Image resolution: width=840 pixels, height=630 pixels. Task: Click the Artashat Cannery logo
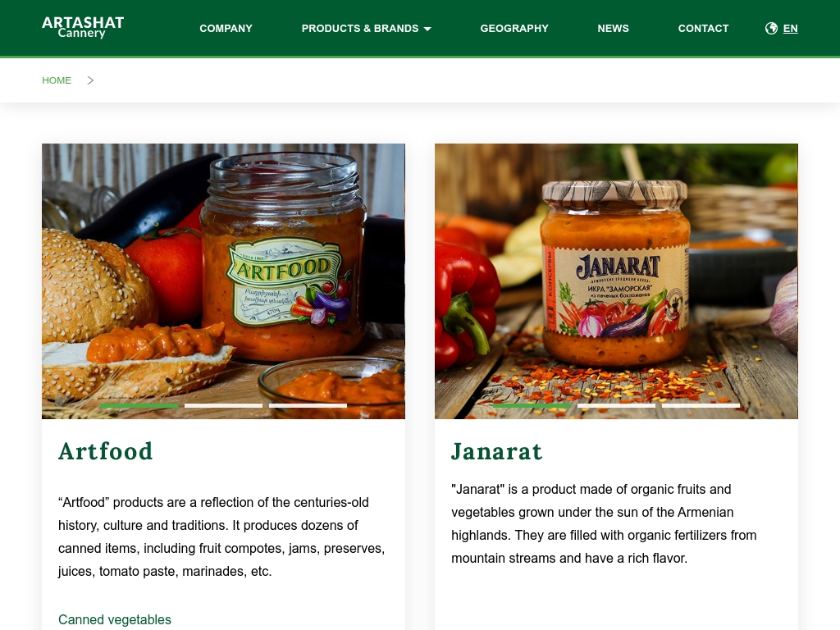83,28
